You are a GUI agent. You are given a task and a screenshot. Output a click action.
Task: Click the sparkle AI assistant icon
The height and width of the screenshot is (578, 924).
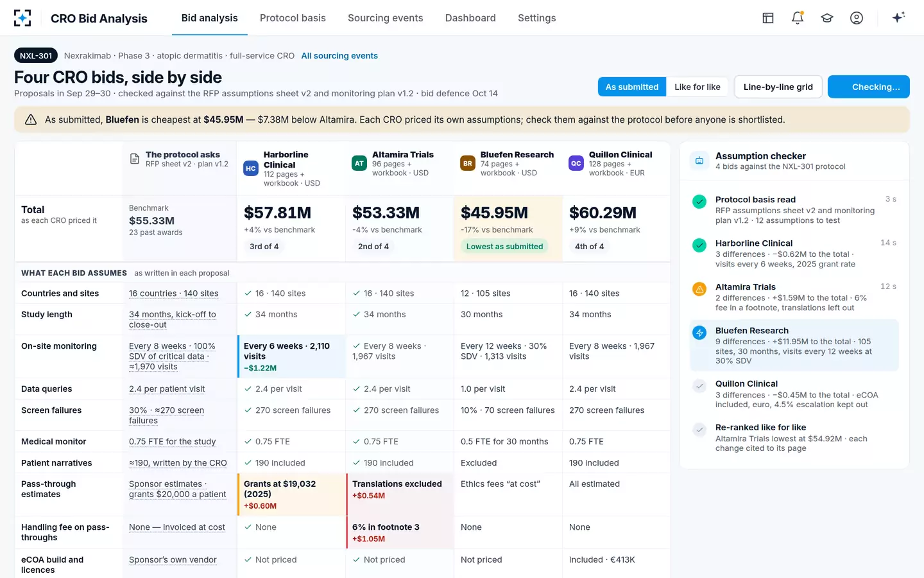click(x=898, y=17)
